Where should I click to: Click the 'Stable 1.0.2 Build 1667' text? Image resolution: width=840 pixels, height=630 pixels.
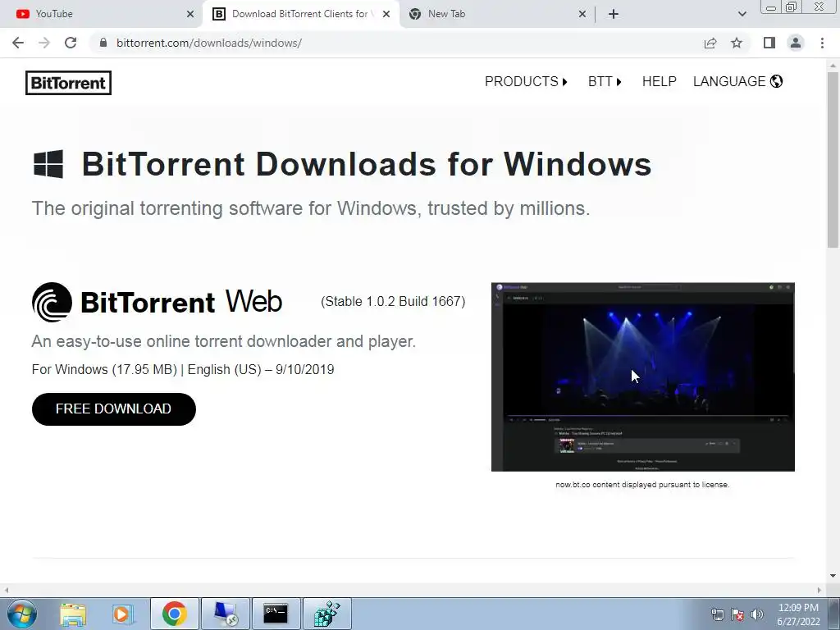393,302
